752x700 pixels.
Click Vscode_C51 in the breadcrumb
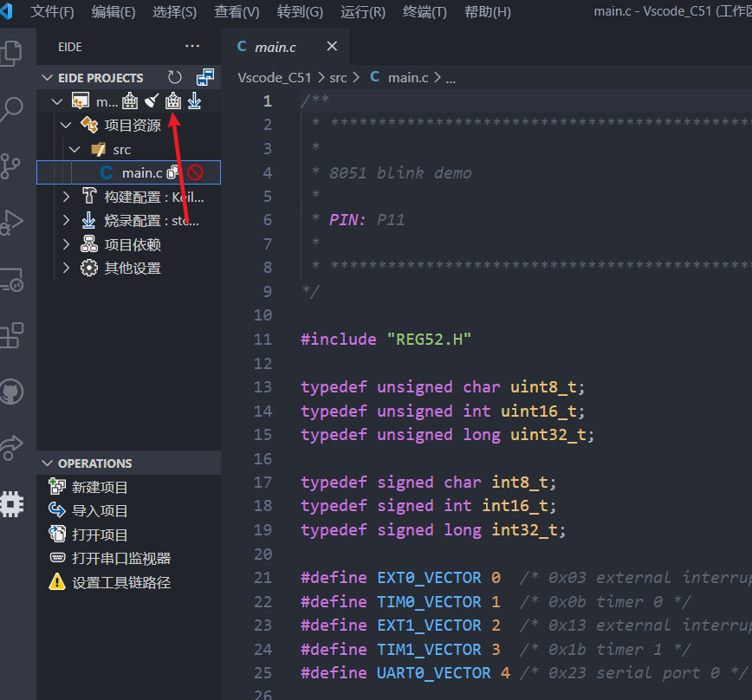tap(275, 78)
